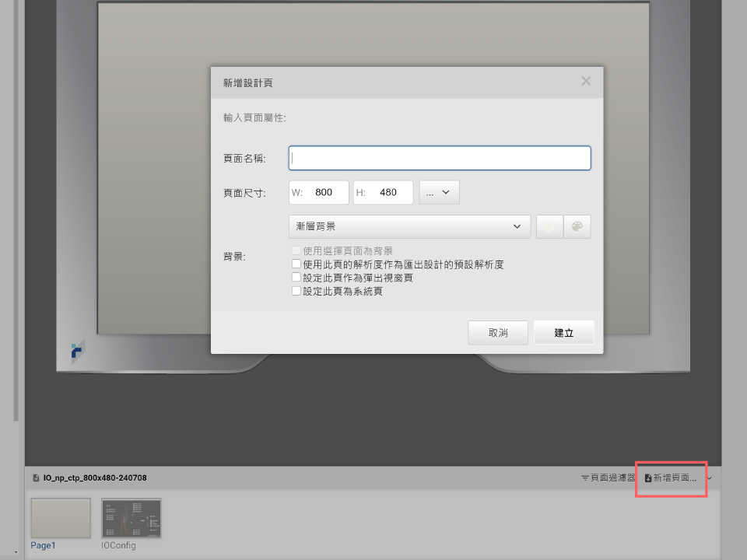Enable 設定此頁為系統頁 checkbox
The width and height of the screenshot is (747, 560).
296,290
